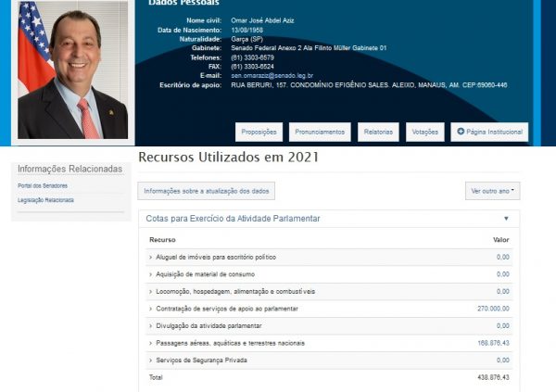Click the senator's email address
This screenshot has height=392, width=556.
[x=272, y=75]
